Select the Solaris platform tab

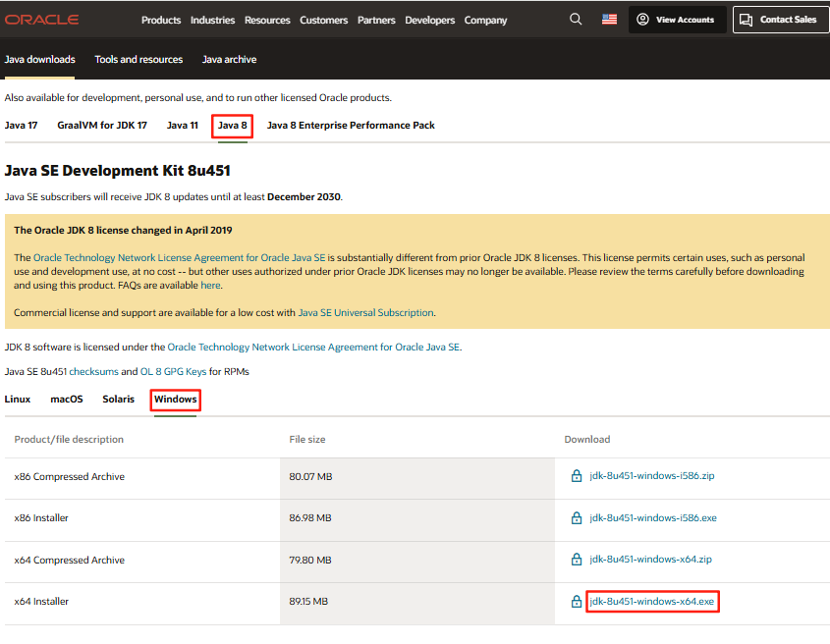click(119, 399)
